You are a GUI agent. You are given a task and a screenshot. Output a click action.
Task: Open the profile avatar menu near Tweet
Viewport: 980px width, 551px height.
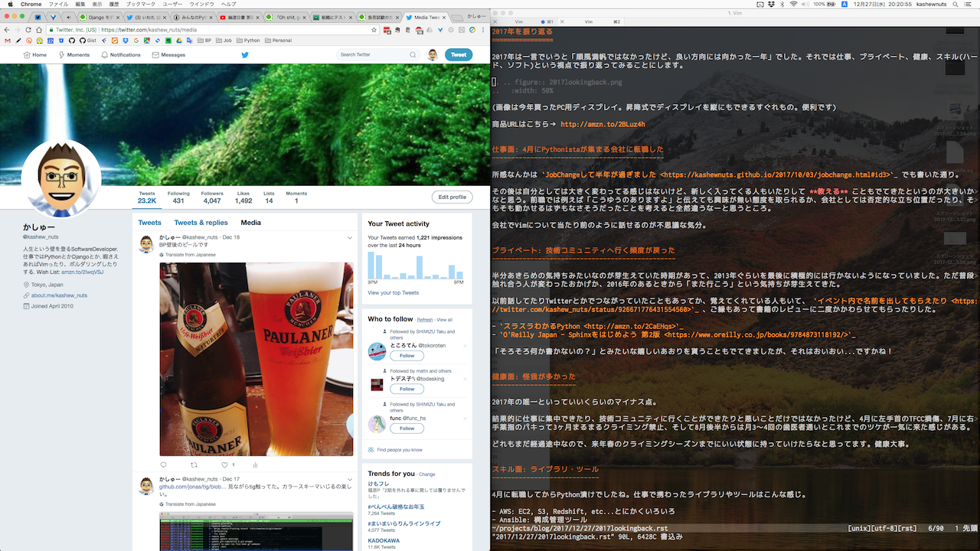tap(433, 55)
